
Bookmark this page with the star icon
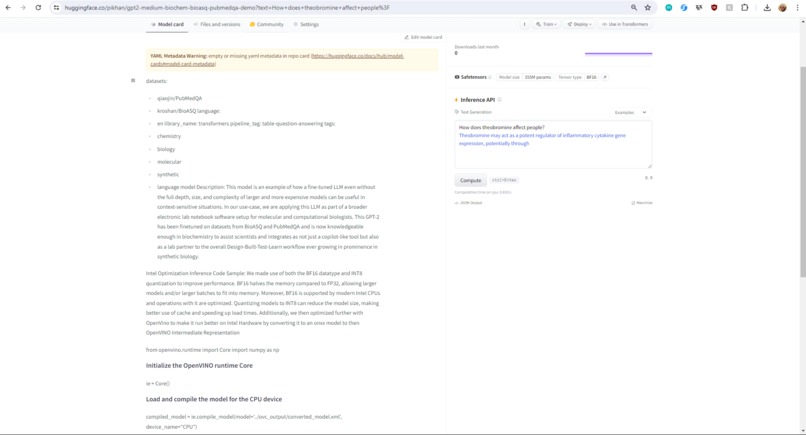[648, 8]
